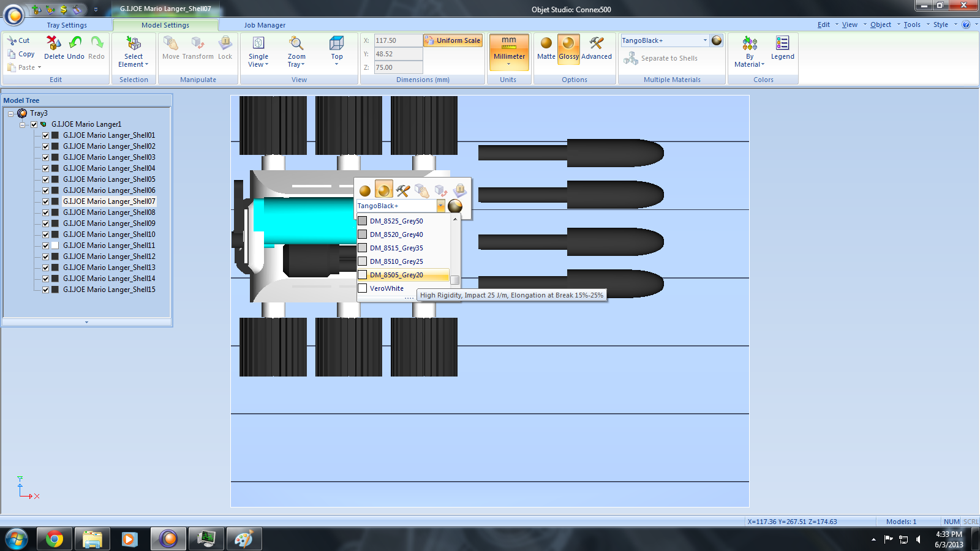Viewport: 980px width, 551px height.
Task: Open Google Chrome from the taskbar
Action: point(55,539)
